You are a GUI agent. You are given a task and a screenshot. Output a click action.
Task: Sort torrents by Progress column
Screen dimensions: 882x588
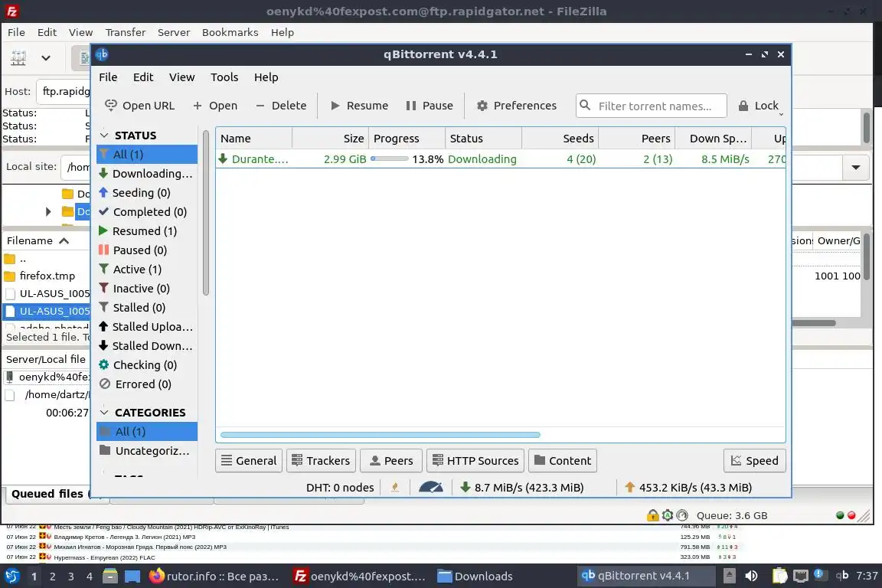pyautogui.click(x=407, y=139)
